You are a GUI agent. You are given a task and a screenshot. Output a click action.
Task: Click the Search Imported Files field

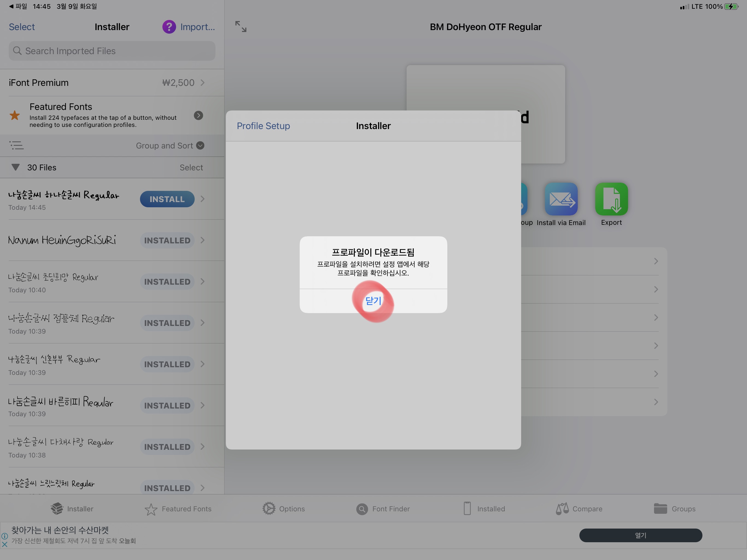tap(112, 51)
